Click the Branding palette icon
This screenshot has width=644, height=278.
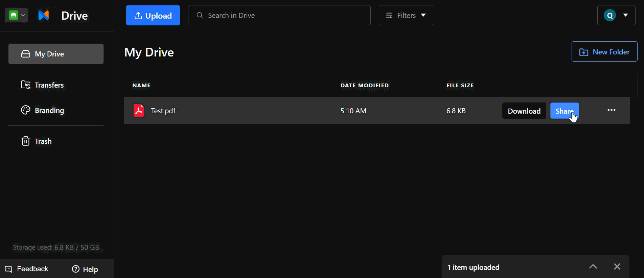pos(26,110)
